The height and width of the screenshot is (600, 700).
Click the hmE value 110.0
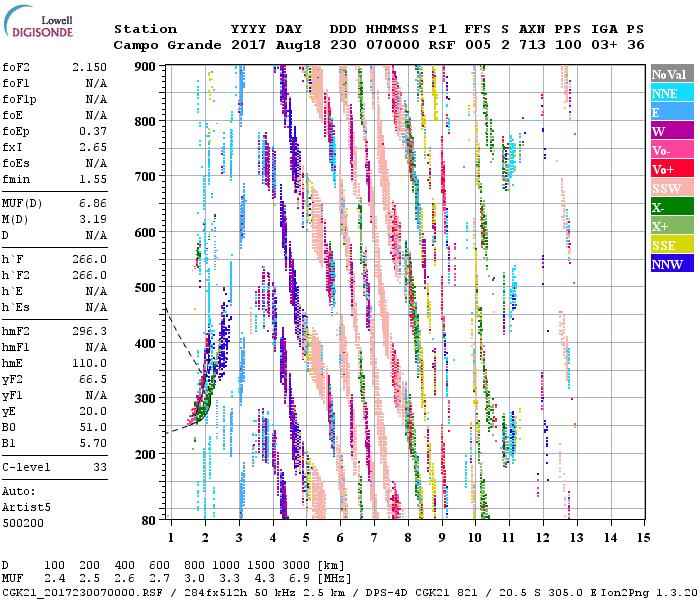click(89, 363)
